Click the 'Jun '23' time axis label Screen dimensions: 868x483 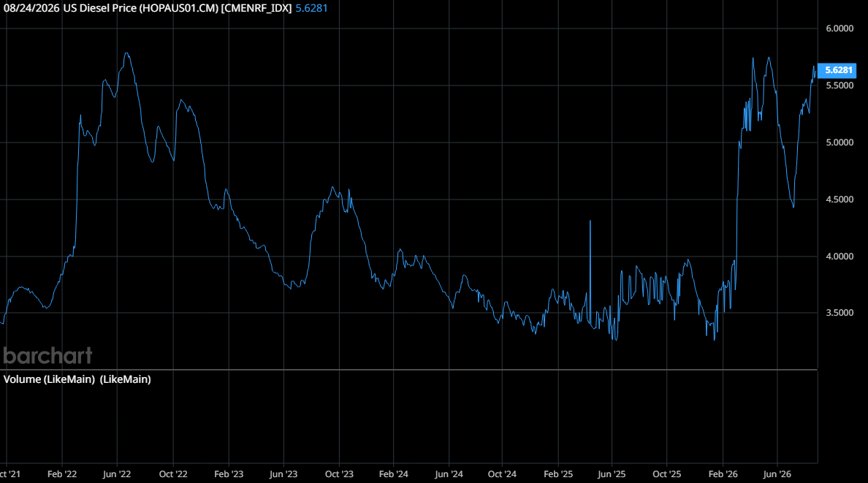[283, 474]
